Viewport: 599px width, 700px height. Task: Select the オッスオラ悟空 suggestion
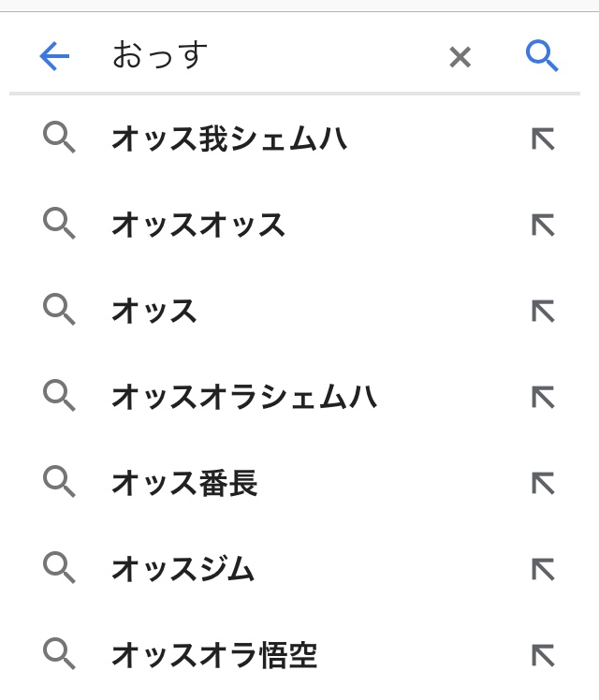[x=214, y=655]
